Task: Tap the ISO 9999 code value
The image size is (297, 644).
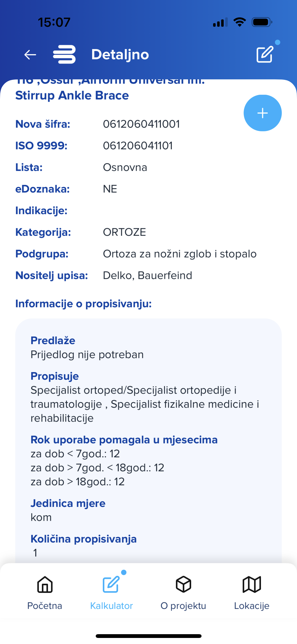Action: [x=138, y=146]
